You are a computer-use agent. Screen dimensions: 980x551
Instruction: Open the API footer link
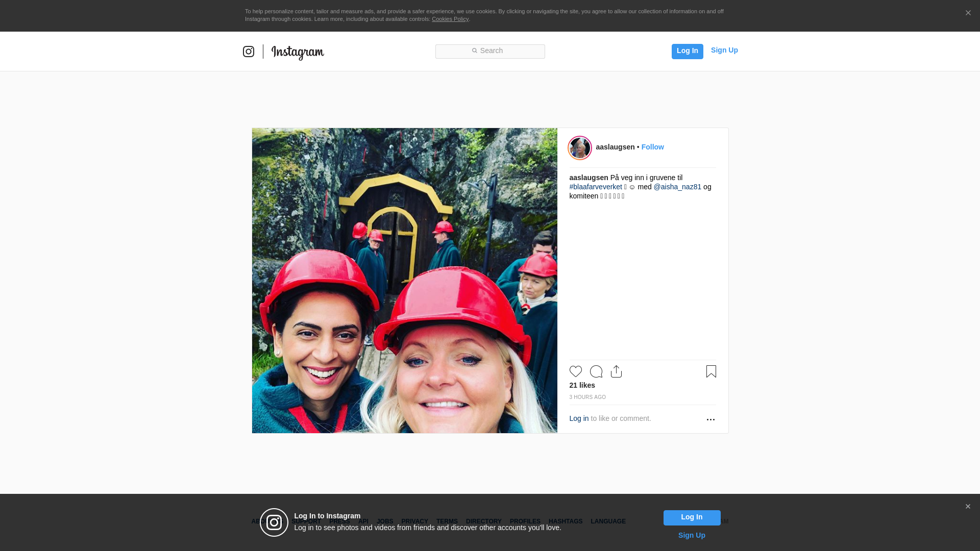363,521
